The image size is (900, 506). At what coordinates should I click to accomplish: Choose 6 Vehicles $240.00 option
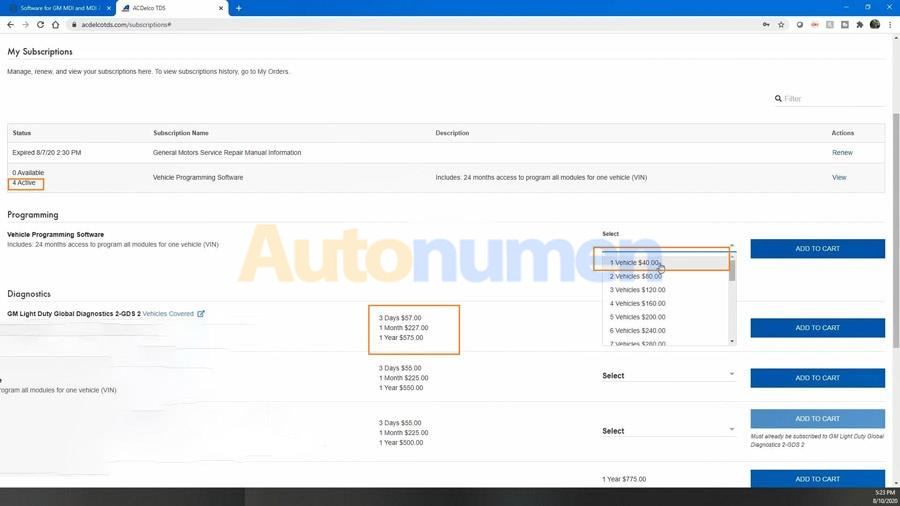666,331
